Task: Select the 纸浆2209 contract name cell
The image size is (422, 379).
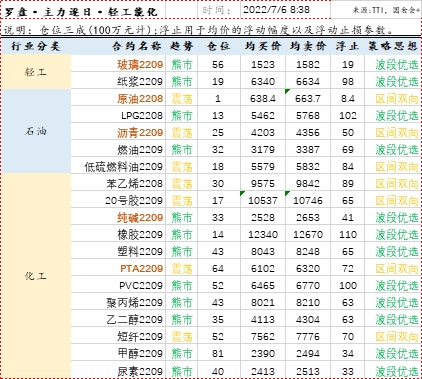Action: tap(118, 81)
